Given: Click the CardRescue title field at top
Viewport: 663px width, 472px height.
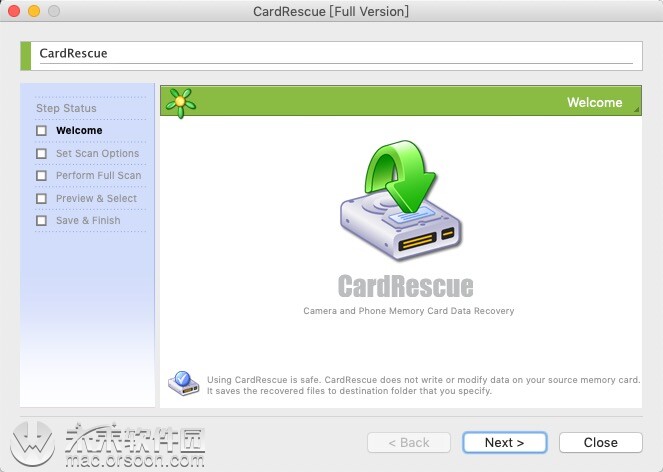Looking at the screenshot, I should tap(332, 56).
